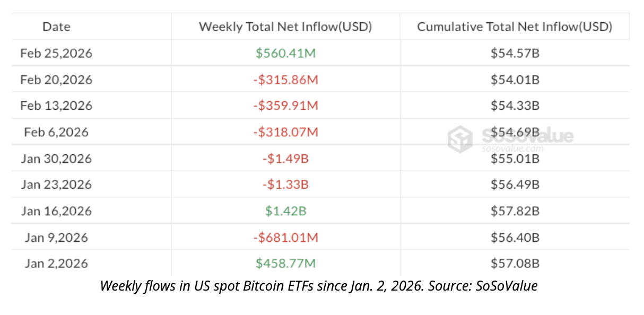Click the Jan 23,2026 date cell
644x315 pixels.
click(56, 185)
